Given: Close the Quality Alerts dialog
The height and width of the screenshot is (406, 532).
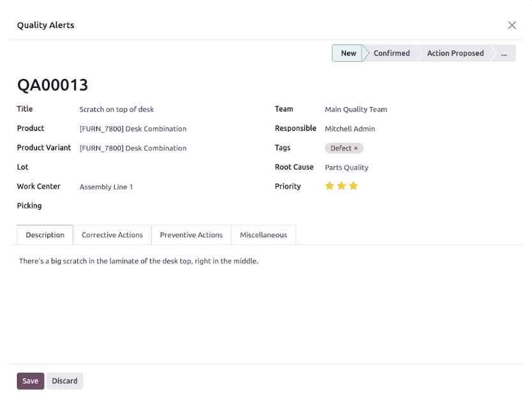Looking at the screenshot, I should click(x=512, y=25).
